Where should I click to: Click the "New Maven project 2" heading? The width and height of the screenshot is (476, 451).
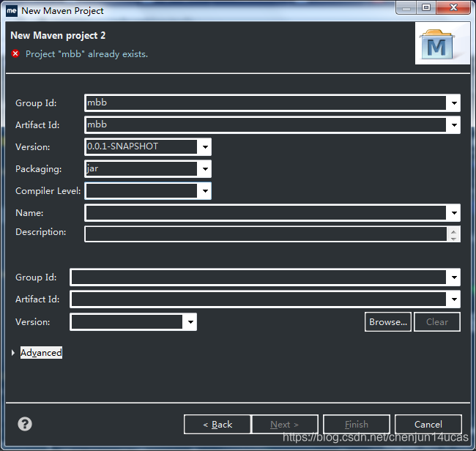[x=58, y=36]
